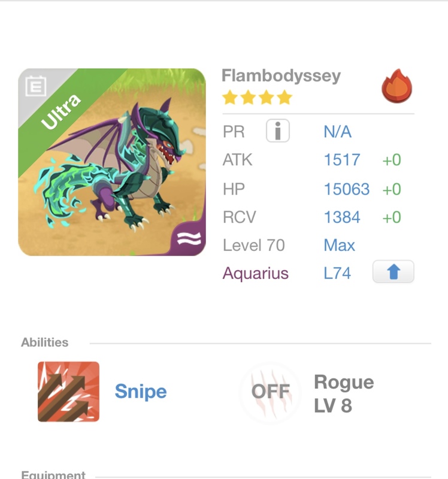This screenshot has width=448, height=479.
Task: Tap the four-star rarity rating
Action: click(257, 98)
